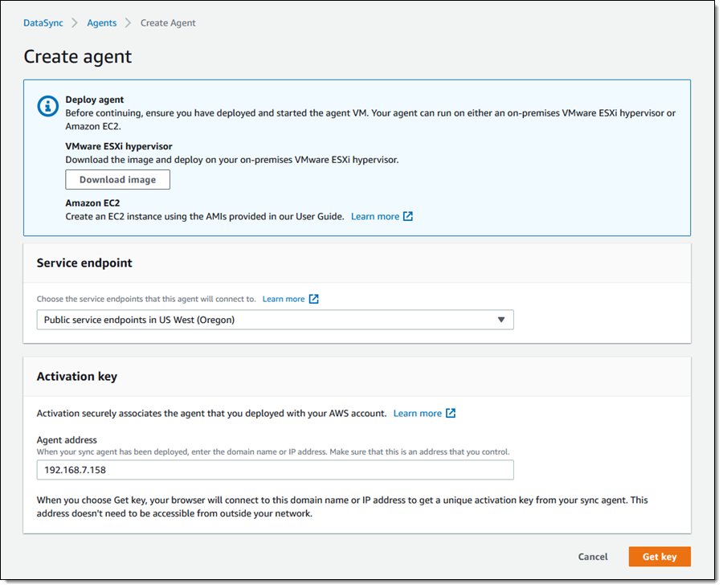
Task: Click the info icon in Deploy agent banner
Action: click(49, 105)
